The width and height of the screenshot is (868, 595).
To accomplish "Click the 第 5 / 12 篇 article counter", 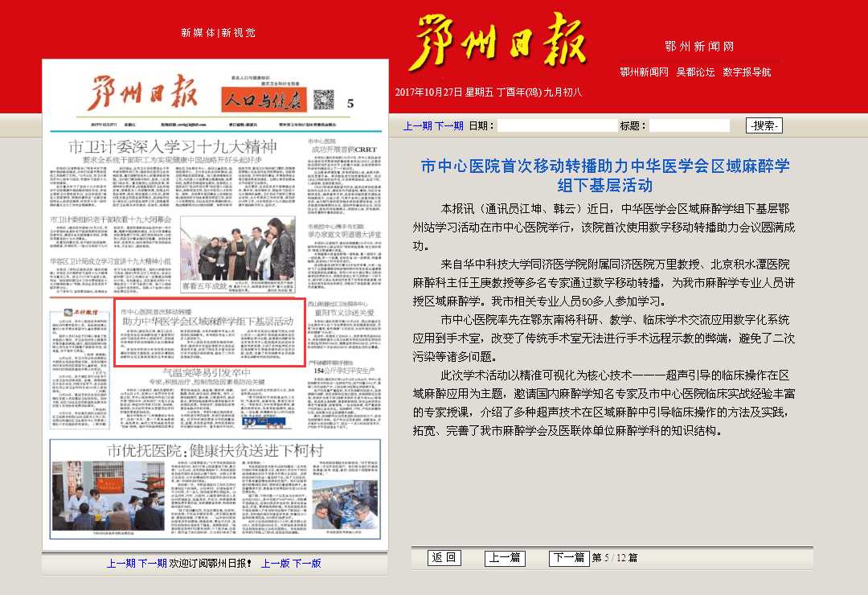I will tap(615, 558).
